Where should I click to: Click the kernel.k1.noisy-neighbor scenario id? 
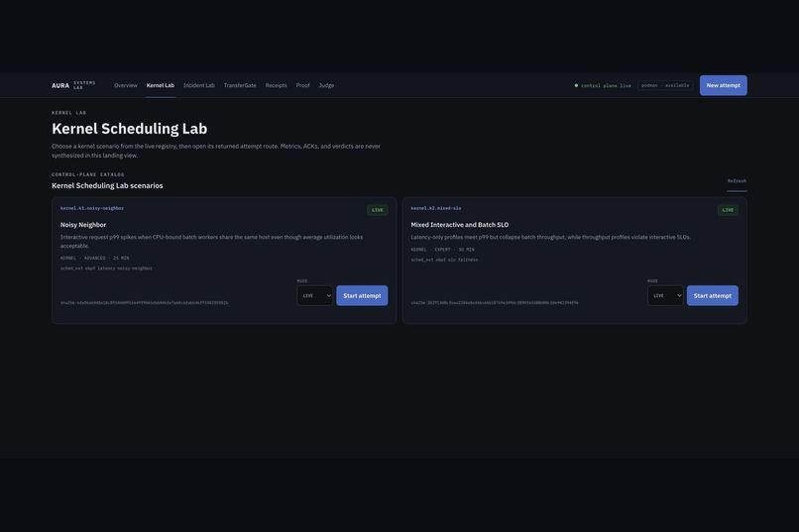[x=92, y=208]
